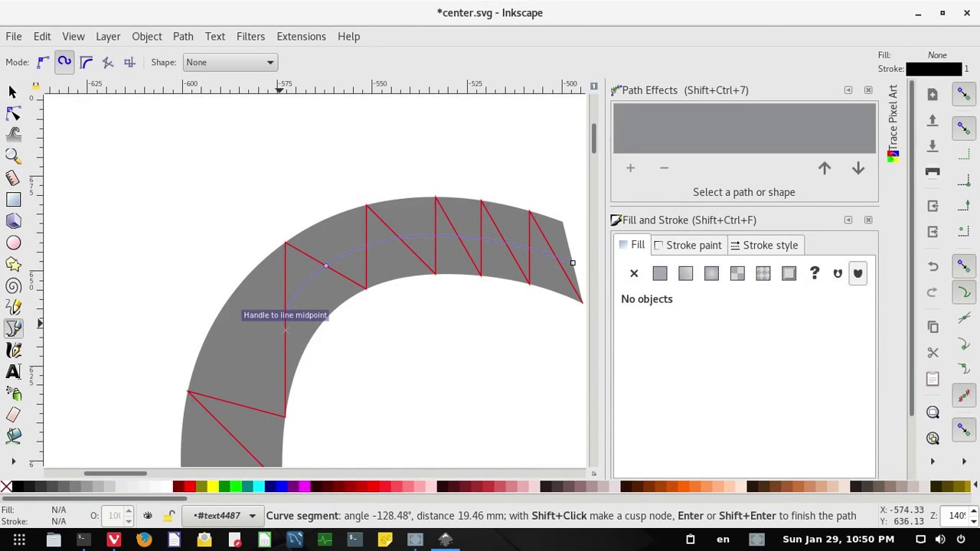Select the Ellipse circle tool

pyautogui.click(x=13, y=243)
